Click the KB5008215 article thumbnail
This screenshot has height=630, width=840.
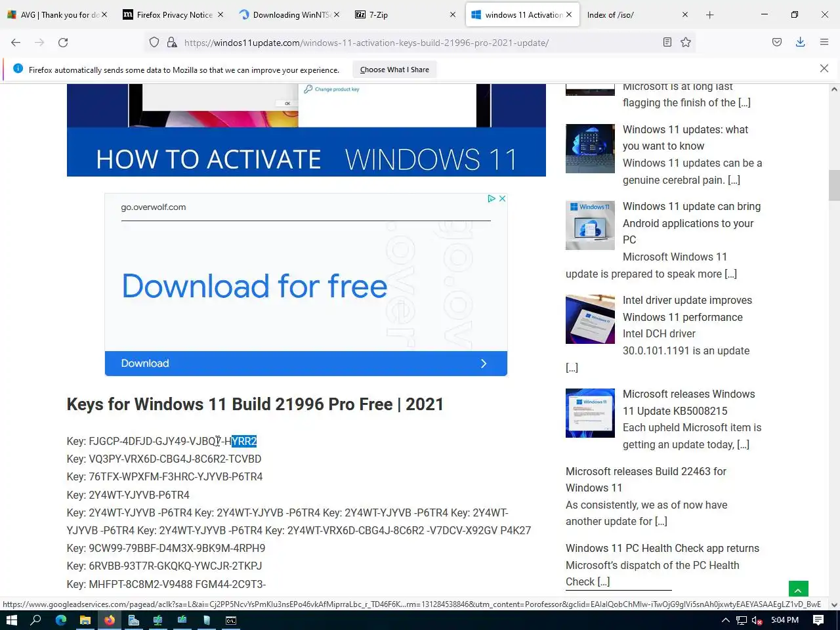coord(590,413)
